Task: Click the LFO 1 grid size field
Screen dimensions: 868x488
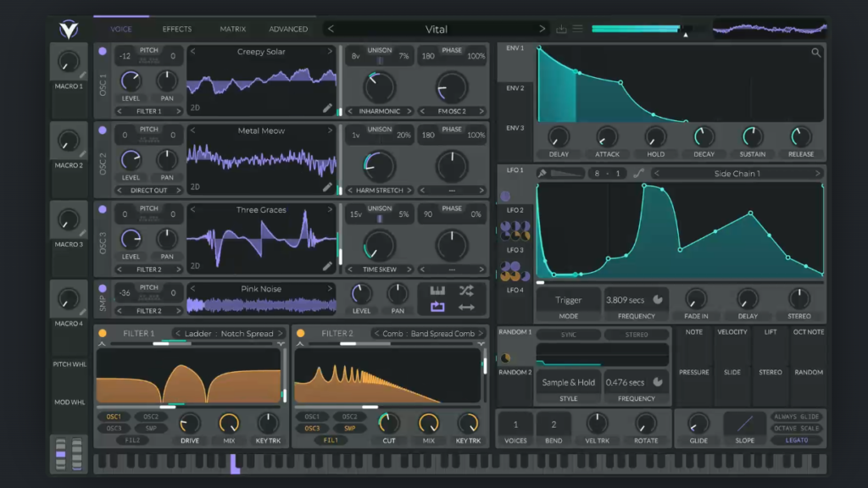Action: pos(607,173)
